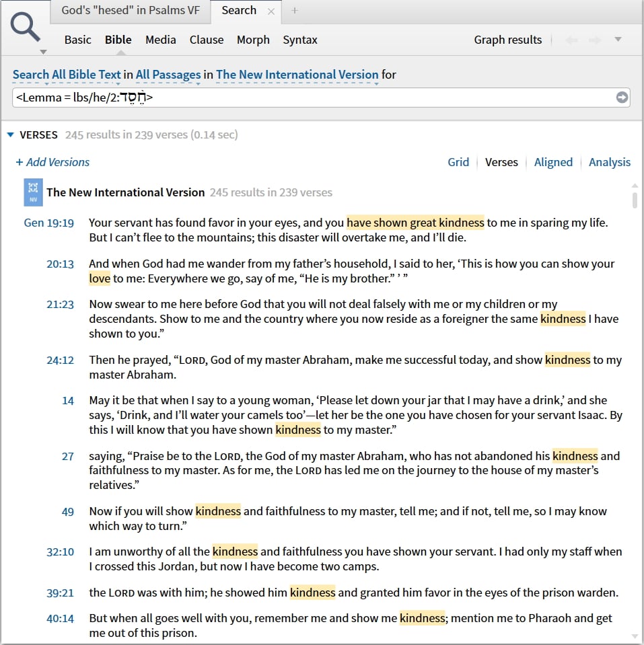This screenshot has width=644, height=645.
Task: Open the dropdown arrow under the magnifying glass
Action: [x=43, y=52]
